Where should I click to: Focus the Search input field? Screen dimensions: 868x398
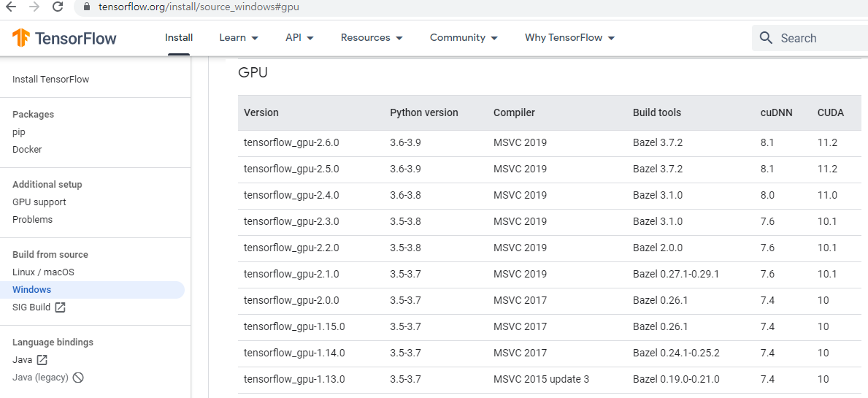coord(810,38)
